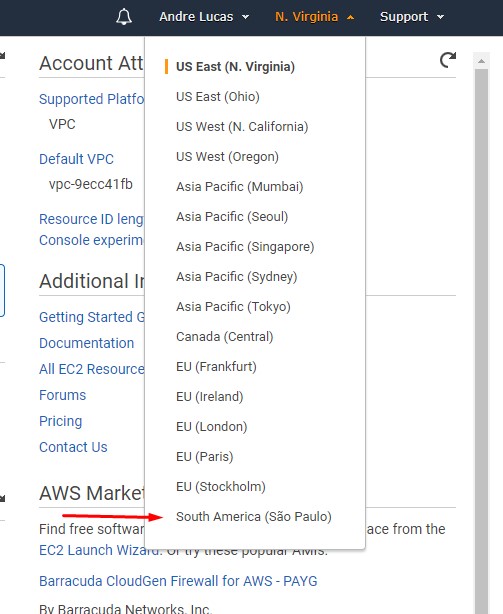503x614 pixels.
Task: Switch to EU (Paris) region
Action: tap(204, 457)
